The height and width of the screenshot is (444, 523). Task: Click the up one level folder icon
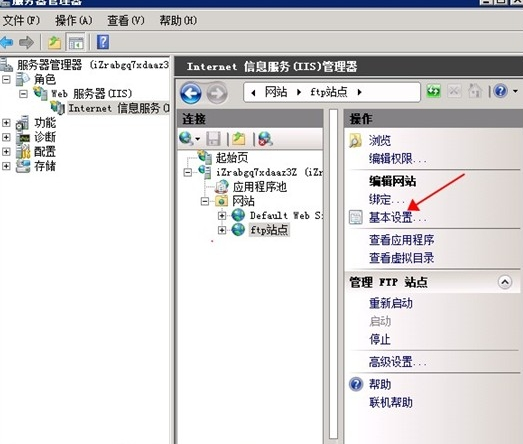coord(54,42)
